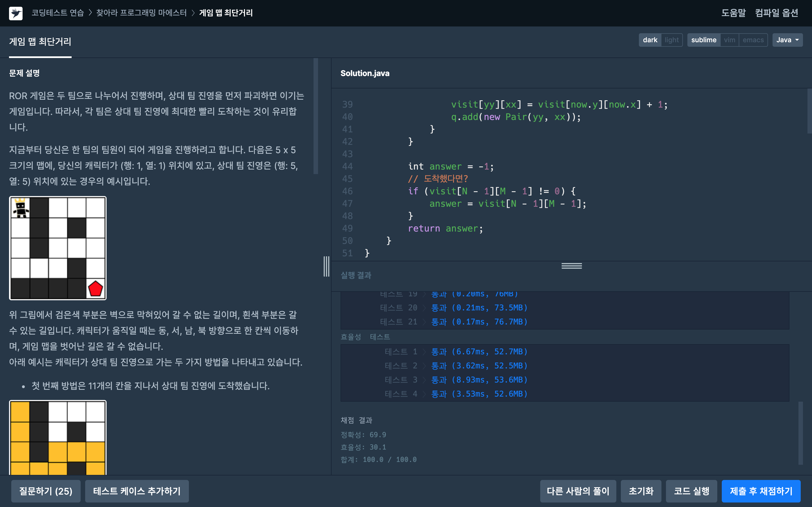Open 컴파일 옵션 menu
This screenshot has width=812, height=507.
click(776, 13)
